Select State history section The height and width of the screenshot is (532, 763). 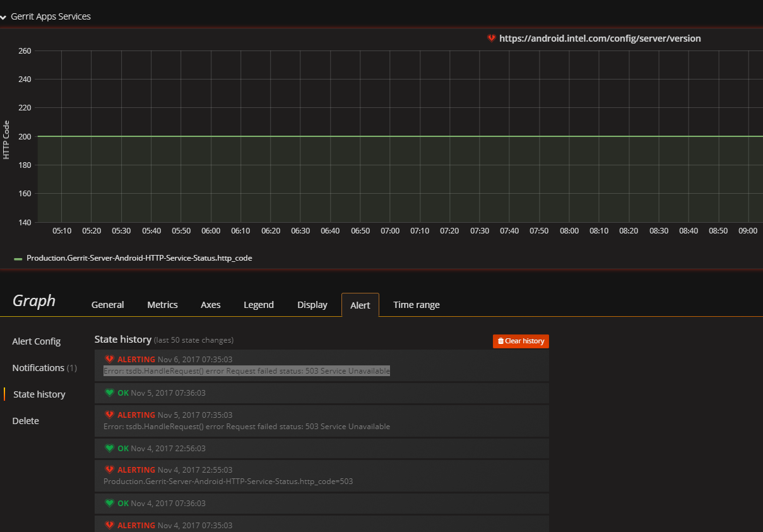39,394
